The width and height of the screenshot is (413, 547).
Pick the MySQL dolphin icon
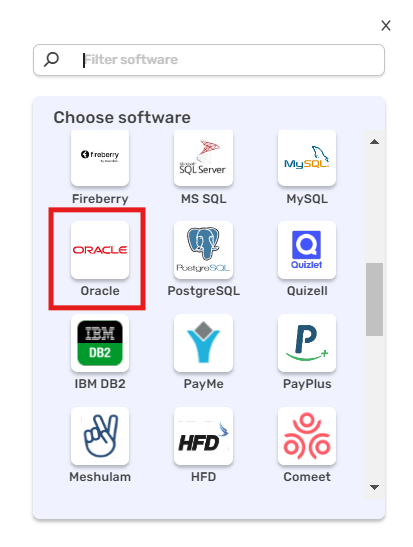coord(307,158)
